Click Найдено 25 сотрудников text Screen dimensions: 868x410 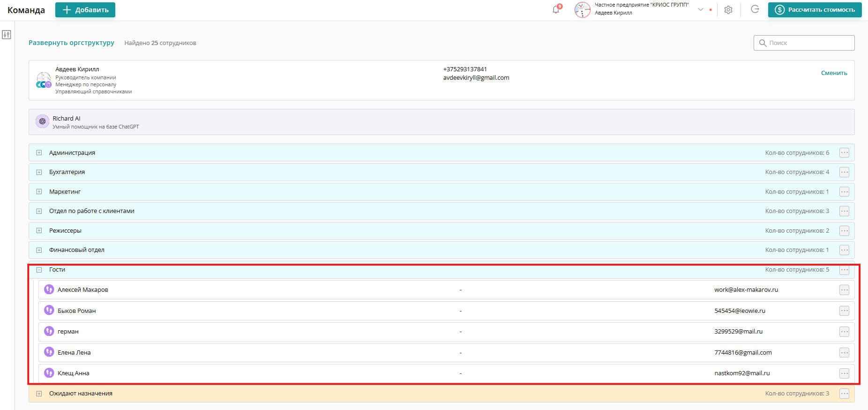click(160, 43)
